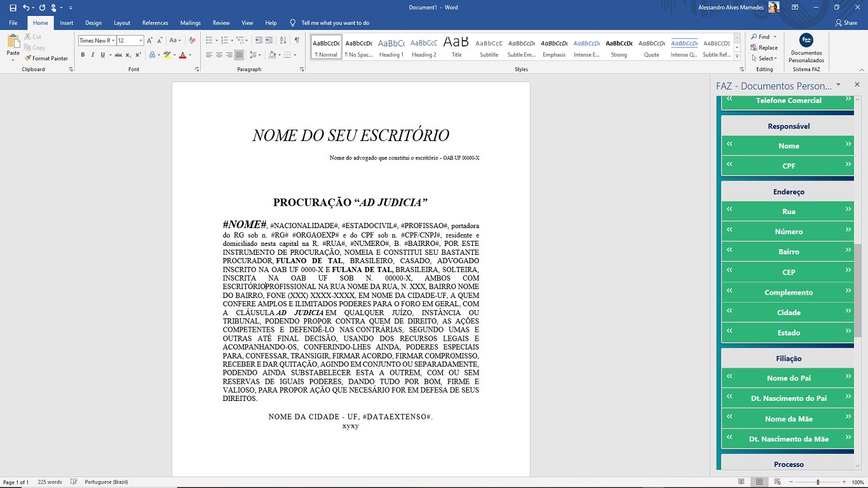
Task: Open the Review tab
Action: click(221, 23)
